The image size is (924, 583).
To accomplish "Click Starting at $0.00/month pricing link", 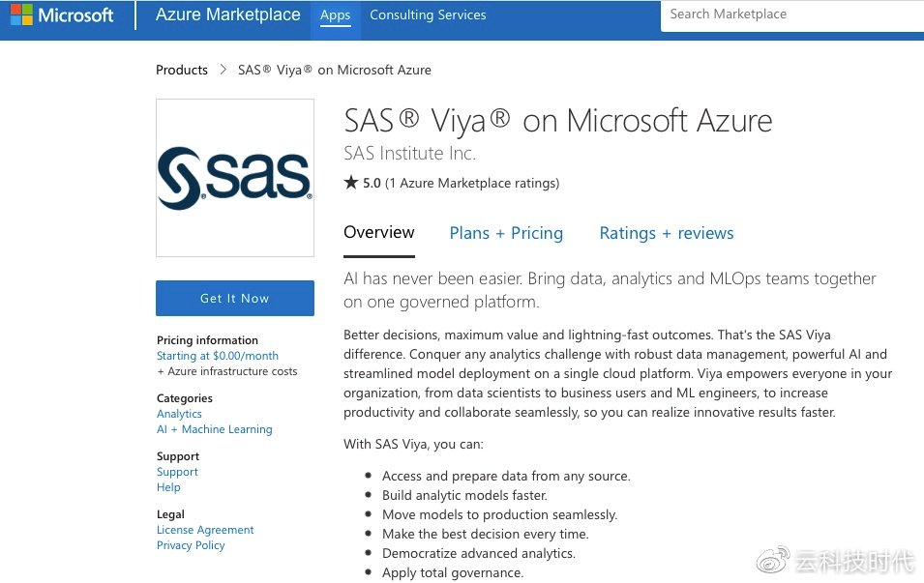I will pyautogui.click(x=218, y=356).
